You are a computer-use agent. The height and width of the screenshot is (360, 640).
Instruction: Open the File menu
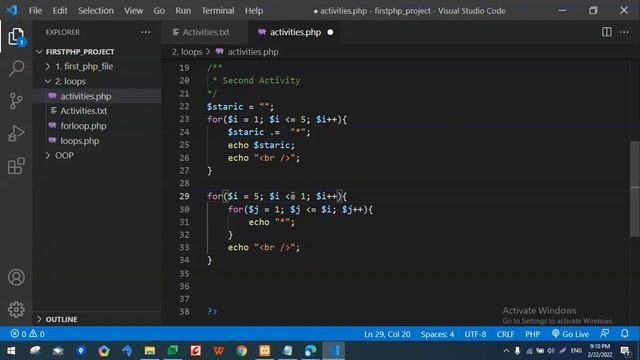coord(35,11)
